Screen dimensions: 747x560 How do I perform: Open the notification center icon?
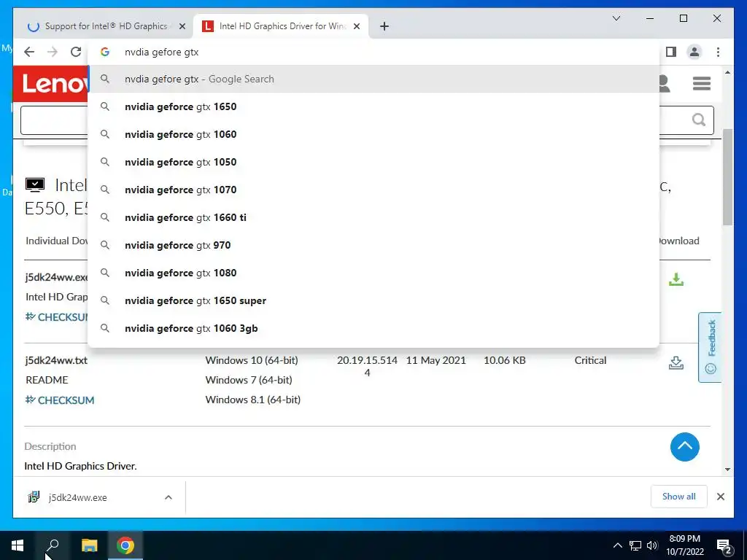[724, 546]
